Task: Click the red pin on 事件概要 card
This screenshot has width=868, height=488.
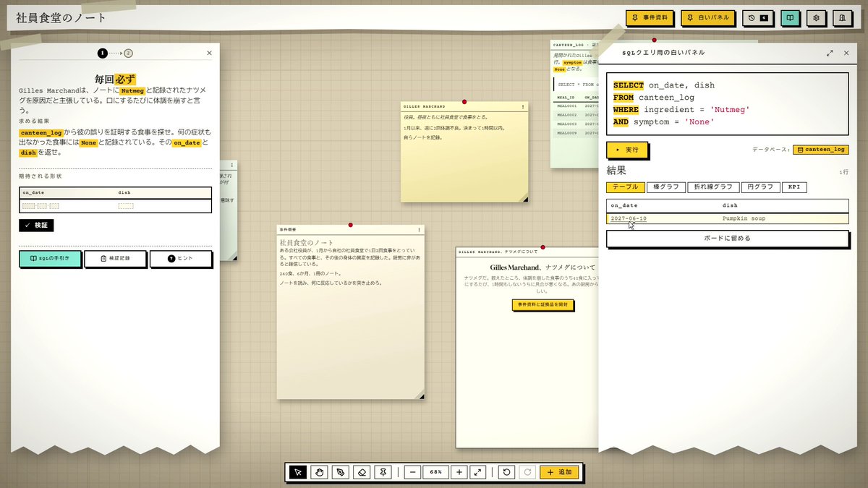Action: click(x=351, y=225)
